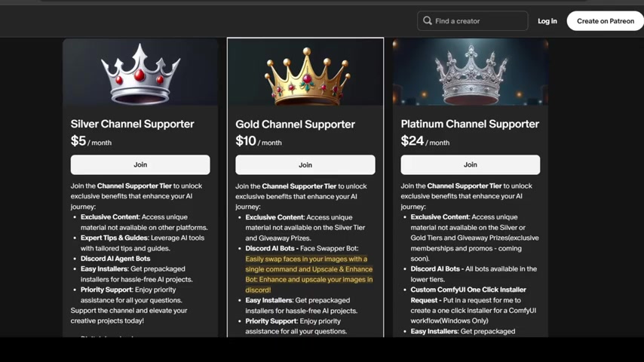Click the Silver Channel Supporter title

[x=132, y=124]
